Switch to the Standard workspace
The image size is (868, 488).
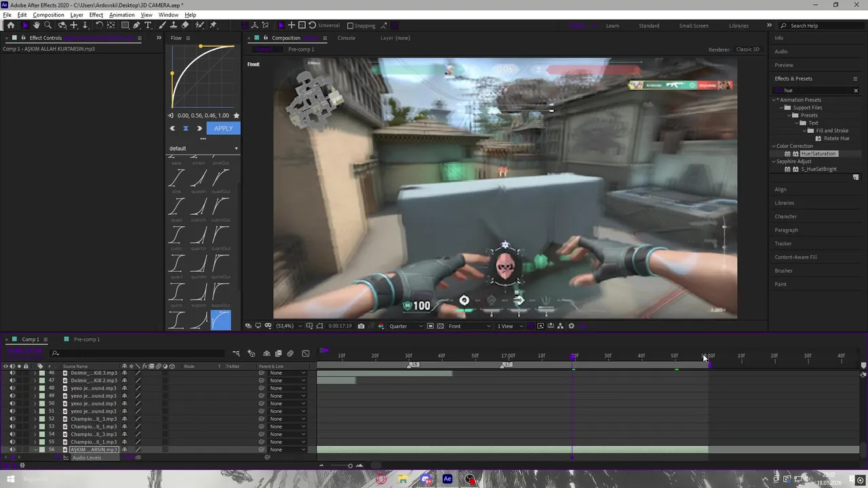[649, 26]
